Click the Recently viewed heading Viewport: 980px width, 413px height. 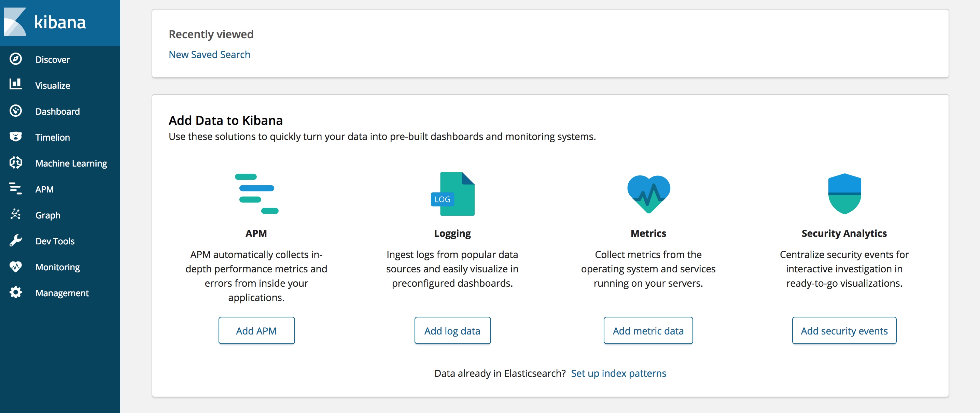pos(211,34)
